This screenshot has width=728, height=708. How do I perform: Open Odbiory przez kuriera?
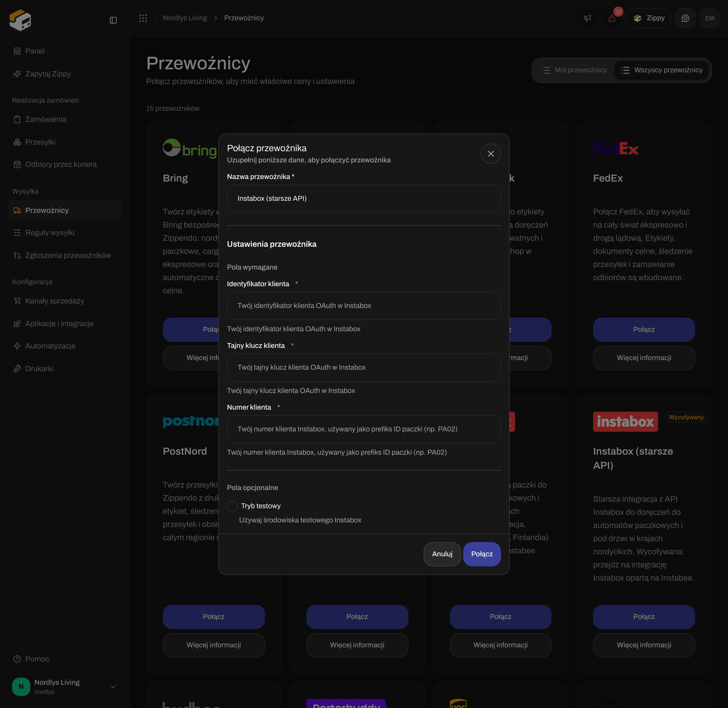click(x=65, y=164)
